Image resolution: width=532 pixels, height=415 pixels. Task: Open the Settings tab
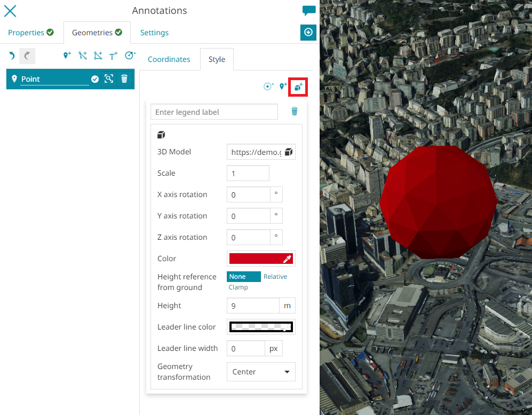pos(154,33)
